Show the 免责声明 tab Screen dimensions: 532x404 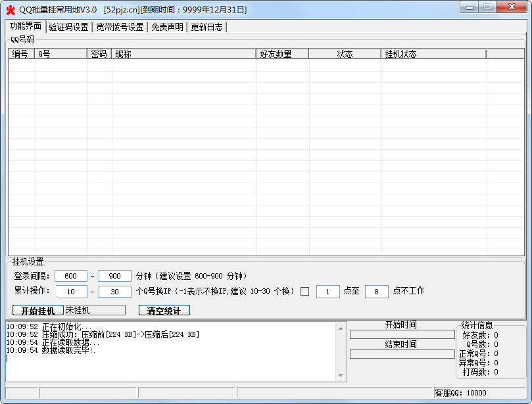pyautogui.click(x=167, y=27)
